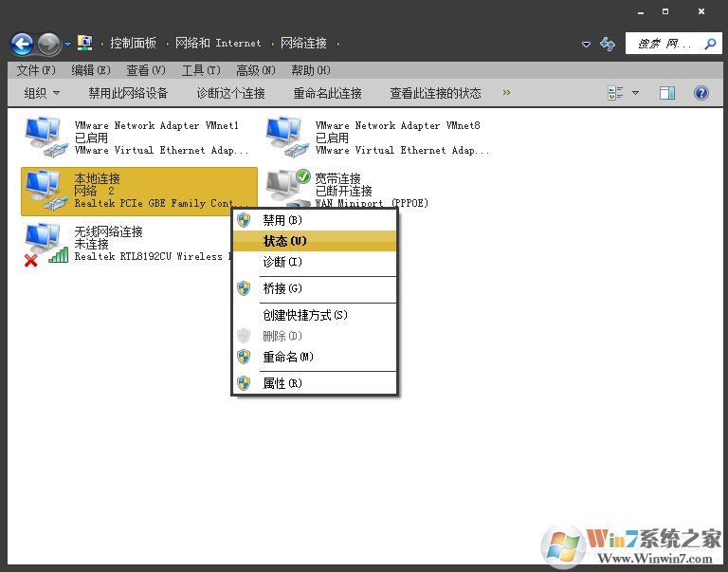The height and width of the screenshot is (572, 728).
Task: Click the 'VMware Network Adapter VMnet8' name text
Action: (397, 125)
